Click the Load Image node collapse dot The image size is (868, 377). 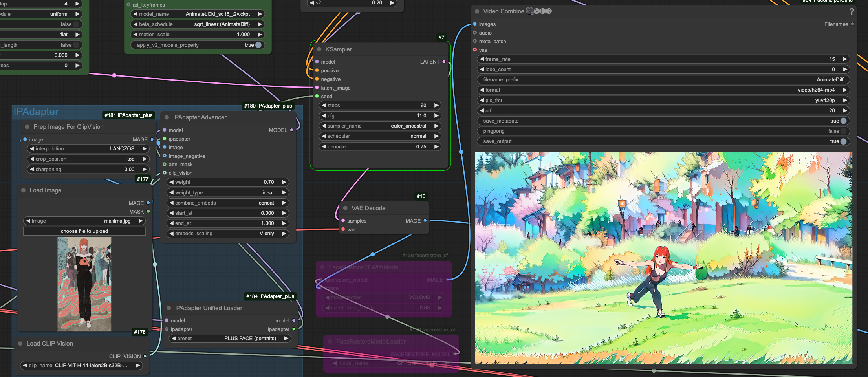click(23, 190)
